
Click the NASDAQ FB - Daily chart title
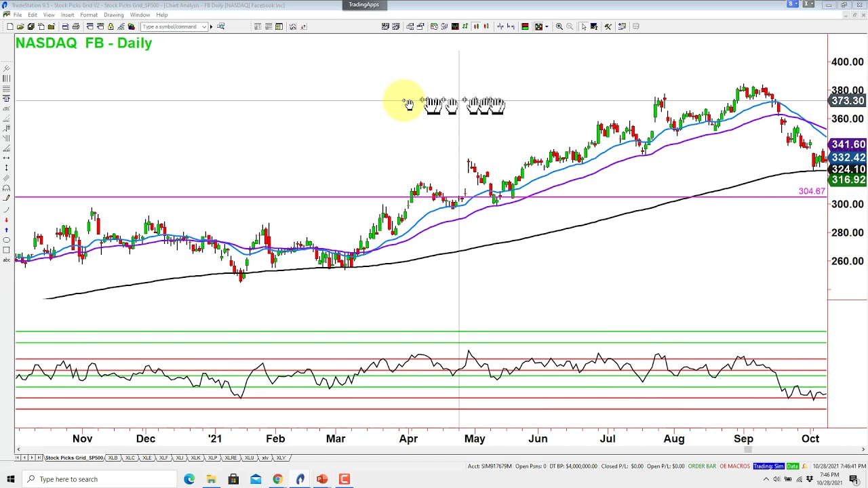pyautogui.click(x=83, y=43)
